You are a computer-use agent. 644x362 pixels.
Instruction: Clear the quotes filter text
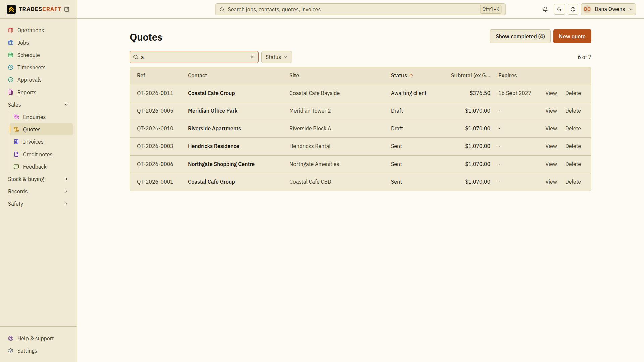(252, 57)
